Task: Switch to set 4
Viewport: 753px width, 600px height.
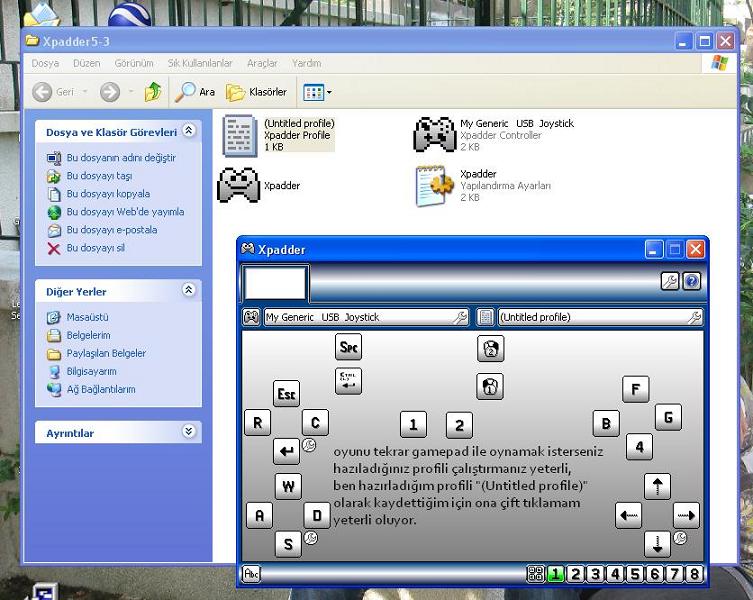Action: pos(615,574)
